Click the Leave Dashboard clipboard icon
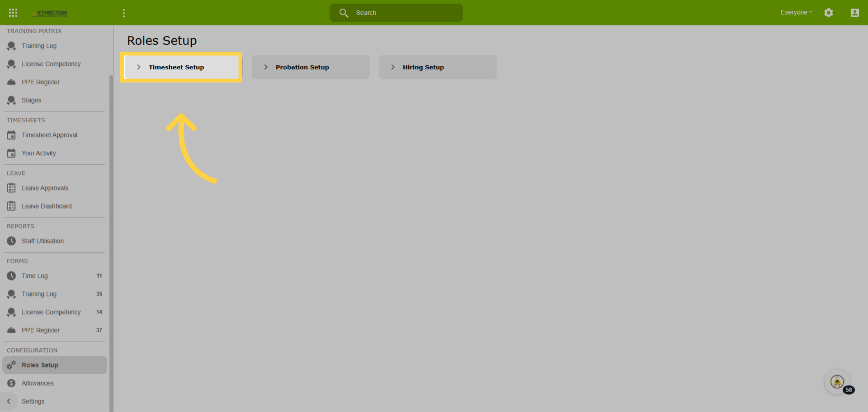 11,206
